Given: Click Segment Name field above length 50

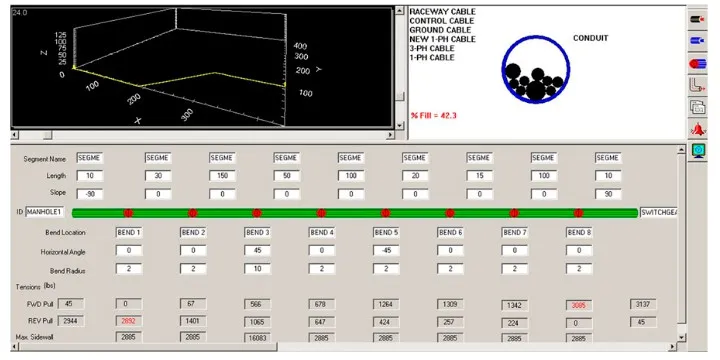Looking at the screenshot, I should pos(287,158).
